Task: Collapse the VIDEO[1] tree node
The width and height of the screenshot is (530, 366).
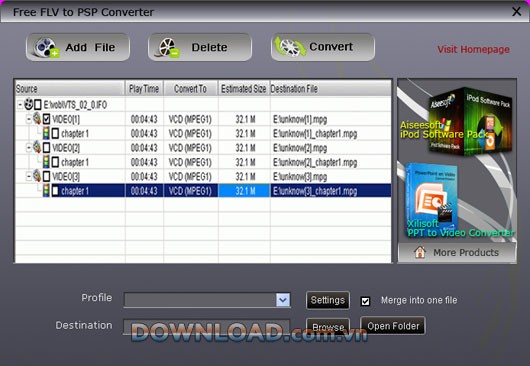Action: (29, 119)
